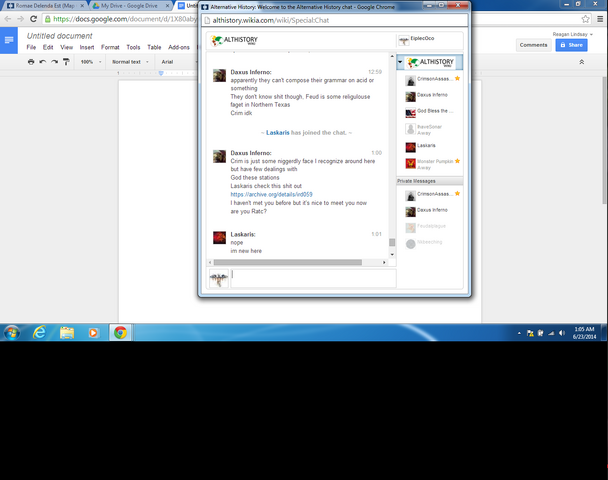Open Windows Media Player from taskbar

coord(93,333)
